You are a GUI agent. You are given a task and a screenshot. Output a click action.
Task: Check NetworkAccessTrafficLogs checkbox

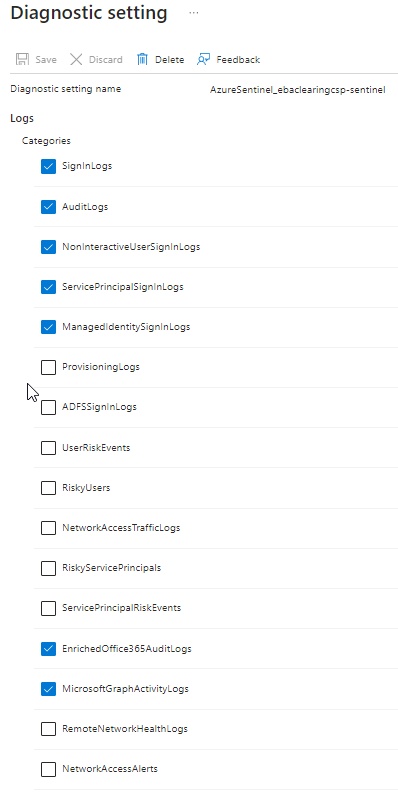point(48,528)
